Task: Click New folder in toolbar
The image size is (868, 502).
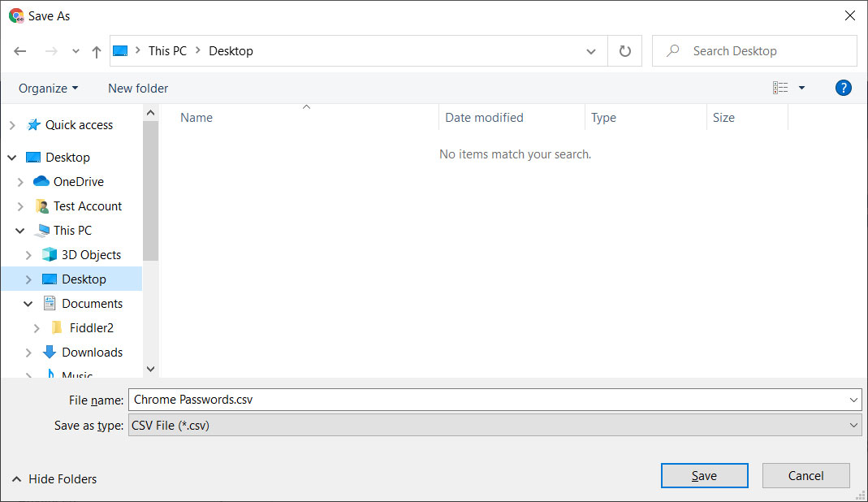Action: coord(138,88)
